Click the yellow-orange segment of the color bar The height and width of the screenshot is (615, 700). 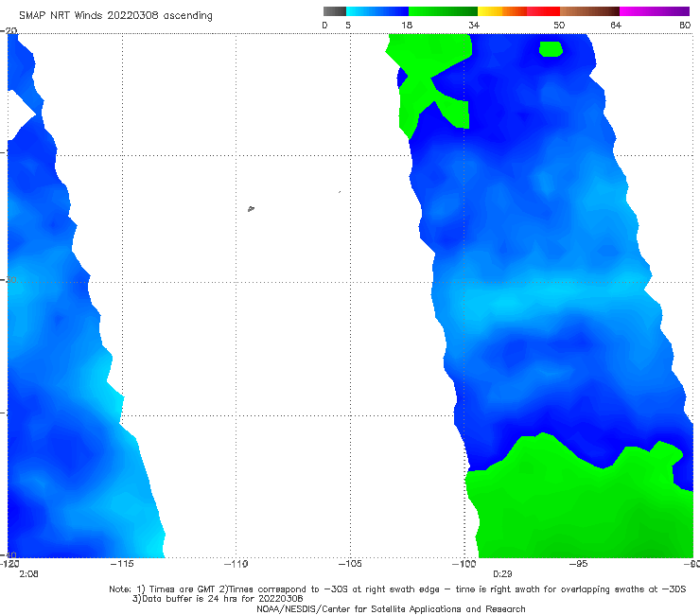point(502,11)
